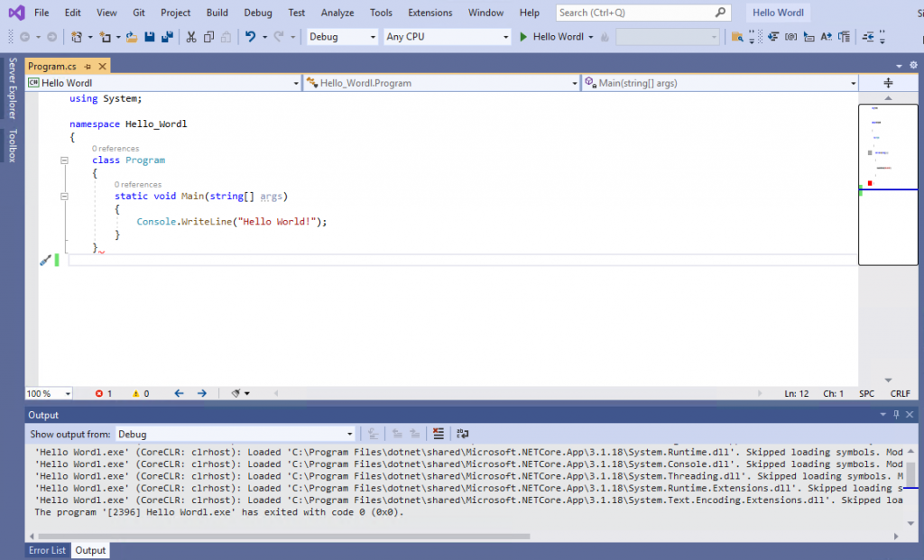Viewport: 924px width, 560px height.
Task: Open the File menu
Action: click(42, 13)
